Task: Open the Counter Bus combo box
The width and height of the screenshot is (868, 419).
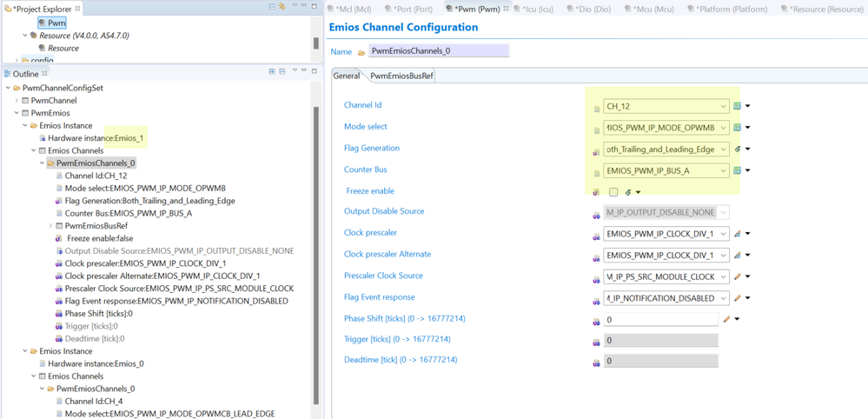Action: pyautogui.click(x=666, y=170)
